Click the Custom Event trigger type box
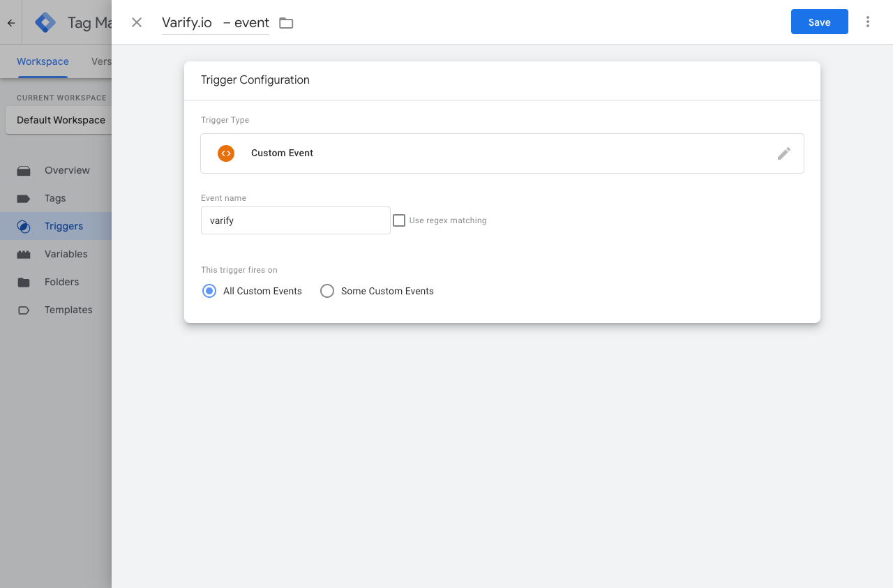 [x=502, y=153]
